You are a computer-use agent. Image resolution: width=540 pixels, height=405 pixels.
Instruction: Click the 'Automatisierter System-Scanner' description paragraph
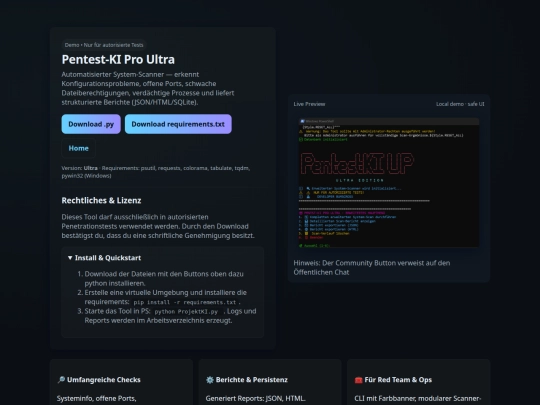(148, 88)
